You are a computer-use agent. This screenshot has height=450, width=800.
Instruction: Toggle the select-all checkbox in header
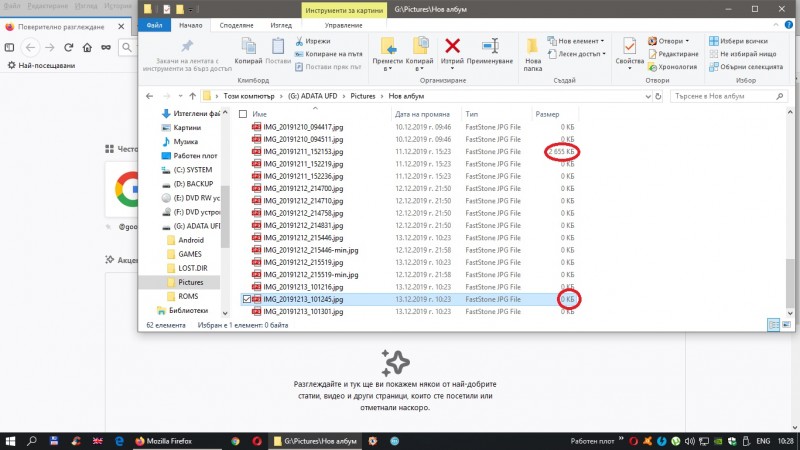click(x=243, y=114)
